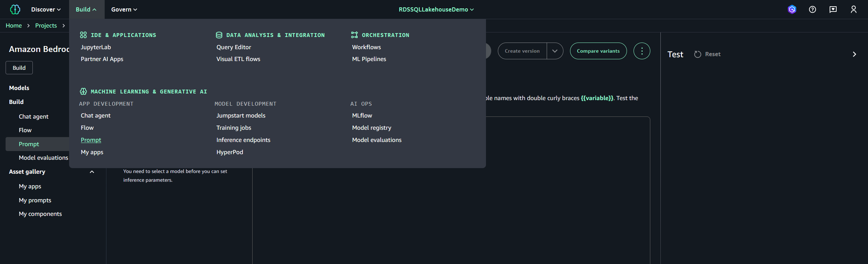Open HyperPod
Image resolution: width=868 pixels, height=264 pixels.
coord(230,152)
